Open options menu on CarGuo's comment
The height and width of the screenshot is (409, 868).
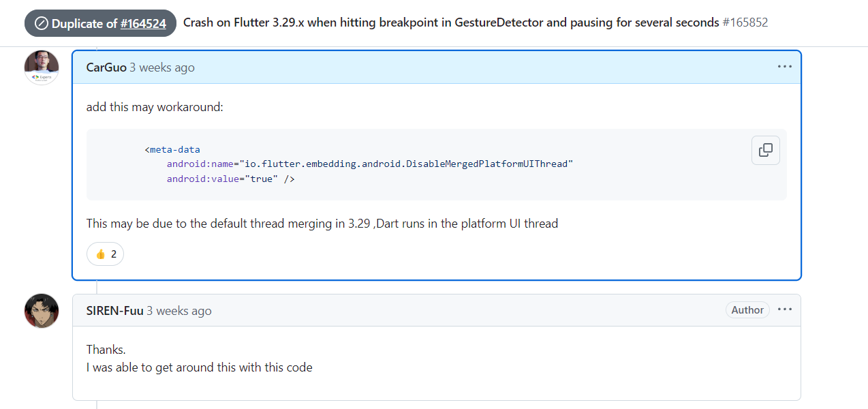pyautogui.click(x=785, y=67)
